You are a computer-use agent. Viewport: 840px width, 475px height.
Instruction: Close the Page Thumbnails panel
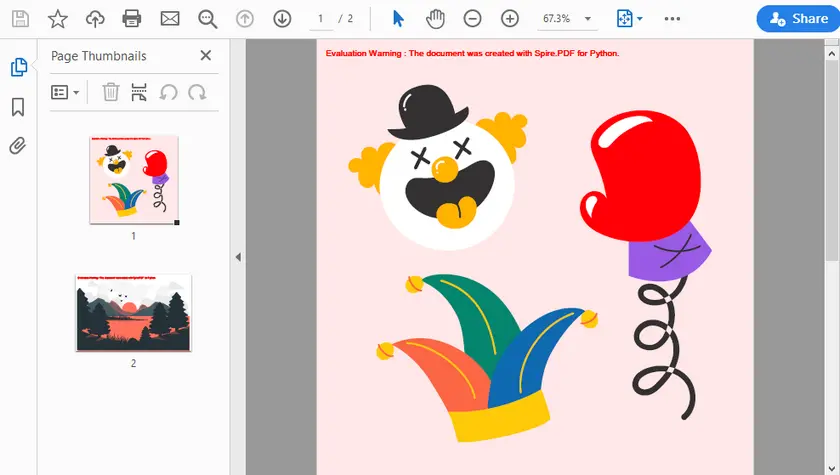point(206,56)
